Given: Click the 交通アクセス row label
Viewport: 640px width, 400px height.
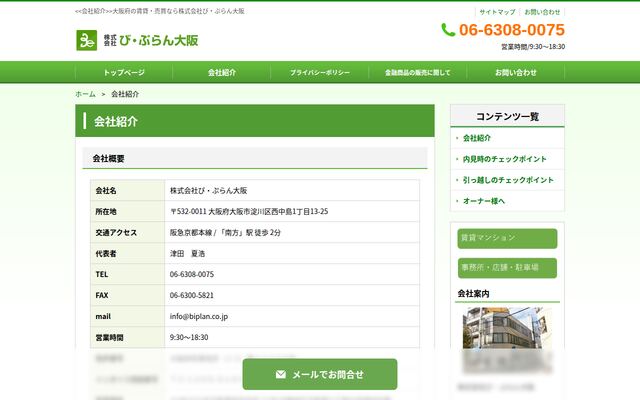Looking at the screenshot, I should (x=116, y=233).
